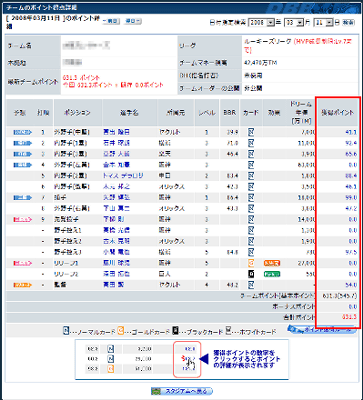Click the card icon in batting order 5 row
Screen dimensions: 363x400
coord(251,176)
